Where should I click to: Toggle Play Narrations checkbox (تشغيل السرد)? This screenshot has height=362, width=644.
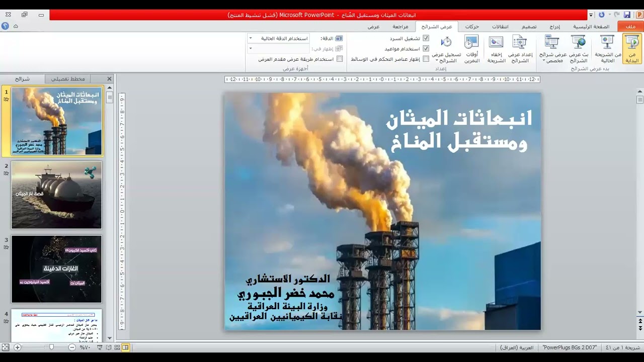(426, 38)
